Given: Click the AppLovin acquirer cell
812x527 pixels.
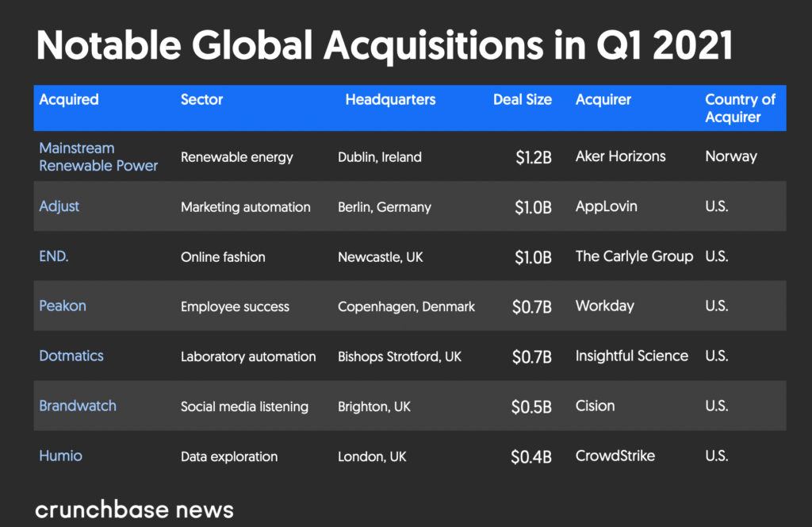Looking at the screenshot, I should tap(606, 206).
